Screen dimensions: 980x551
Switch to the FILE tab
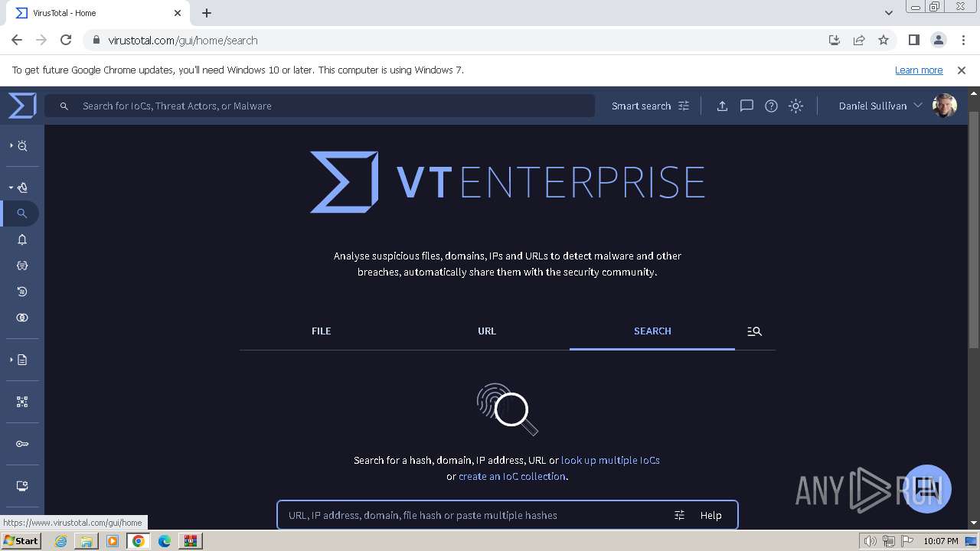point(322,331)
